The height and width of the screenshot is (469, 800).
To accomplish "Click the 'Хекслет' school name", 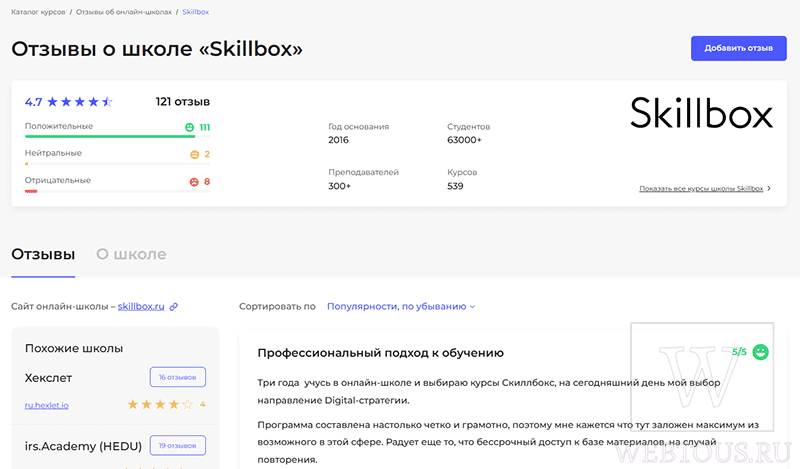I will 48,378.
